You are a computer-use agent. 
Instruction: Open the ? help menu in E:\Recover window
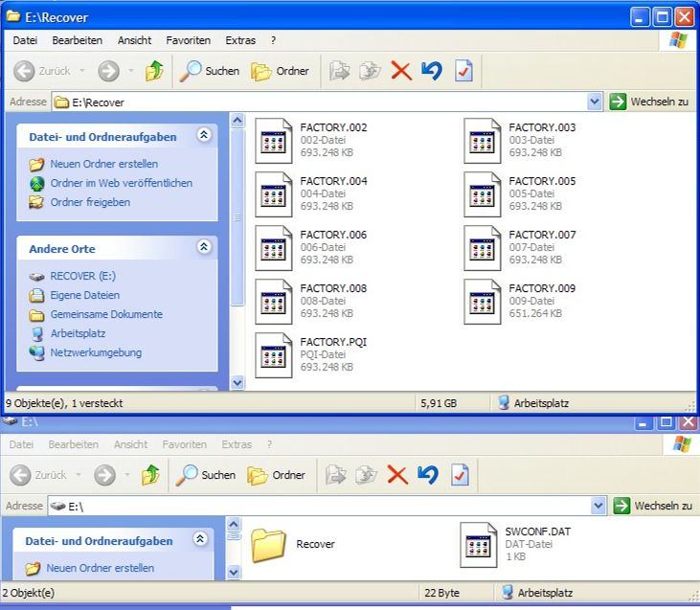[x=273, y=40]
